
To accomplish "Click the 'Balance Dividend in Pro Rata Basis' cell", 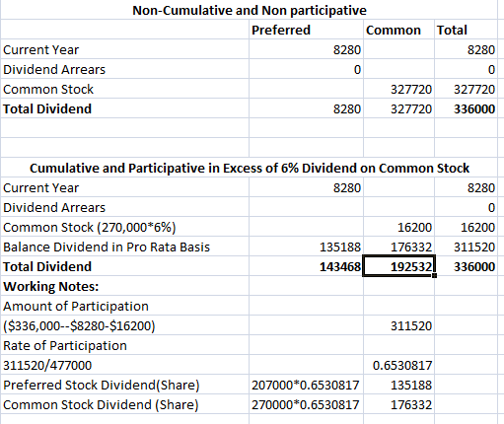I will [x=125, y=247].
